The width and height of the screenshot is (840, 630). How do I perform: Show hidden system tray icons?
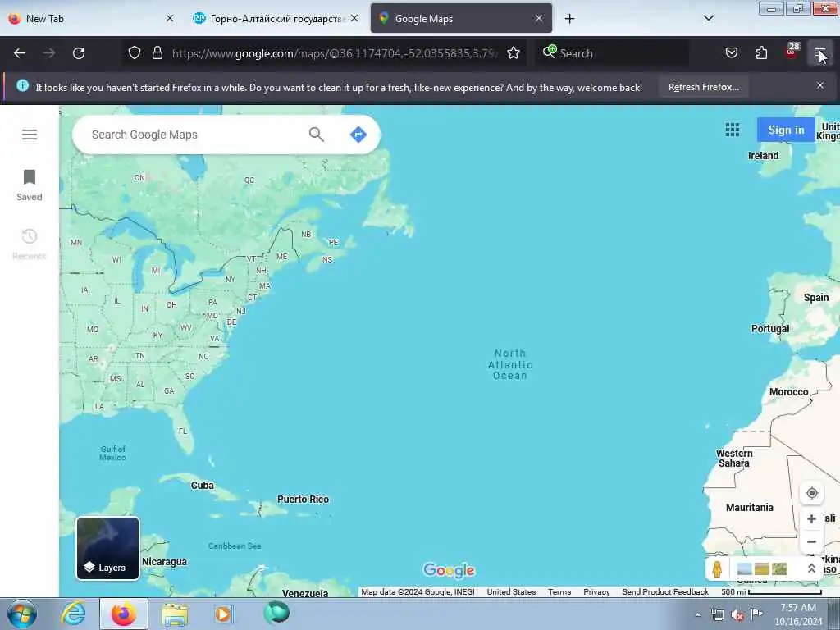click(x=697, y=614)
